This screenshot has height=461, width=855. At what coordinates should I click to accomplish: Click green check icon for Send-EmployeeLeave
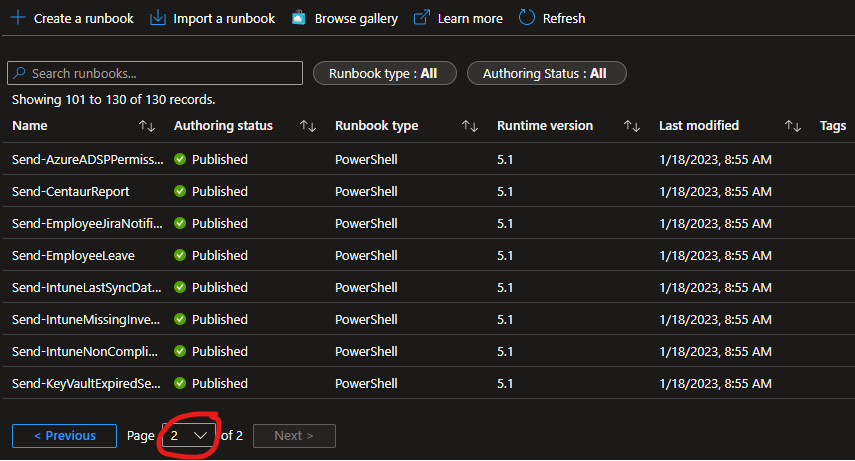pos(180,255)
